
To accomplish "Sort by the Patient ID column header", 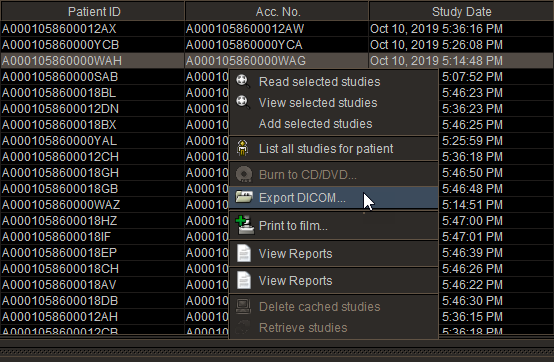I will click(93, 11).
